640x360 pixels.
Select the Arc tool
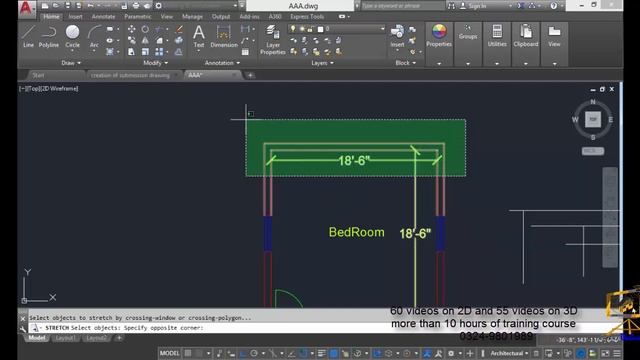click(x=94, y=37)
